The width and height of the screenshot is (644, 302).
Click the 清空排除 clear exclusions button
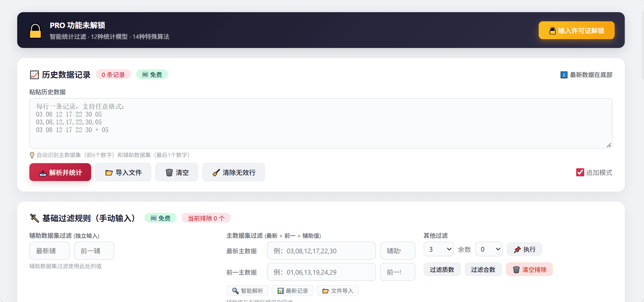click(529, 270)
